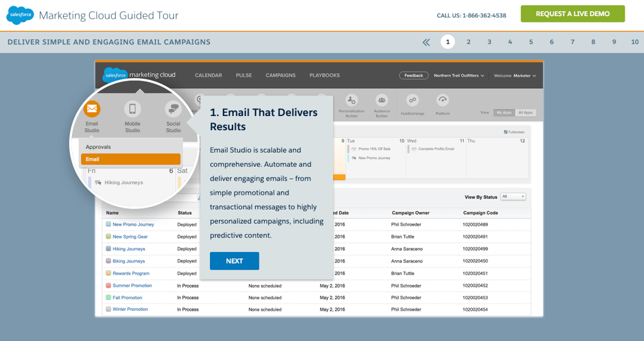This screenshot has width=644, height=341.
Task: Expand the Northern Trail Outfitters account menu
Action: [x=459, y=75]
